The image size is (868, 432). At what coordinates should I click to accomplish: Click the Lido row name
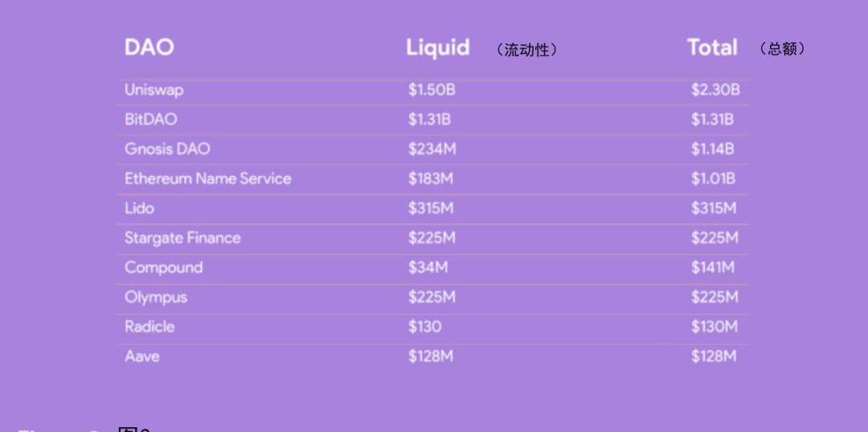coord(139,208)
